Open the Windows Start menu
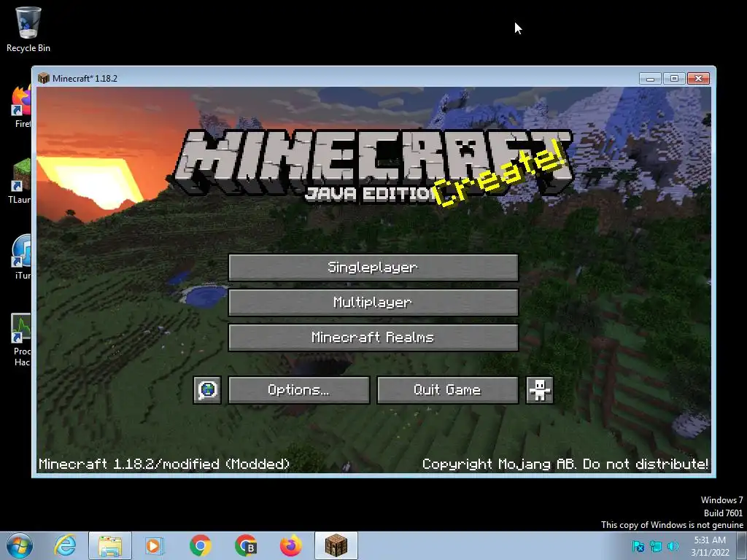The height and width of the screenshot is (560, 747). pyautogui.click(x=19, y=545)
